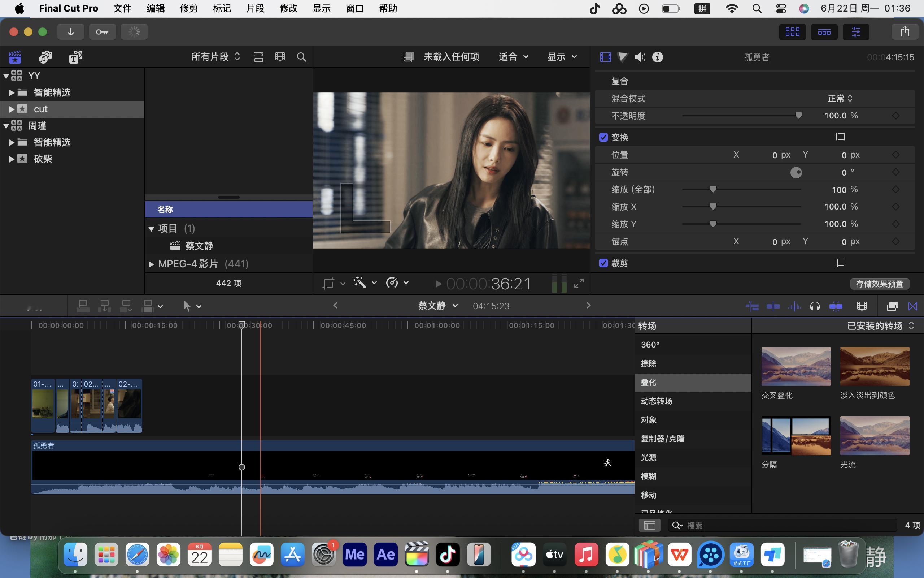The width and height of the screenshot is (924, 578).
Task: Toggle the inspector panel visibility
Action: [x=856, y=32]
